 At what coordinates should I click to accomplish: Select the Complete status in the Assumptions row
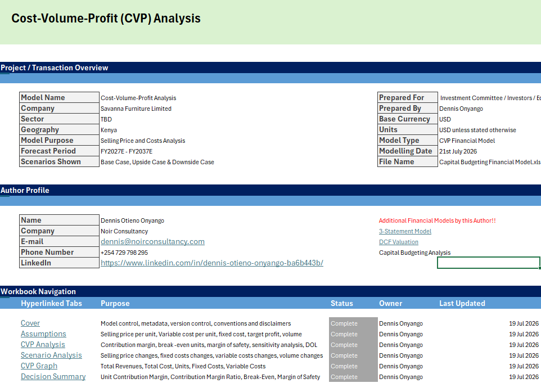point(353,334)
